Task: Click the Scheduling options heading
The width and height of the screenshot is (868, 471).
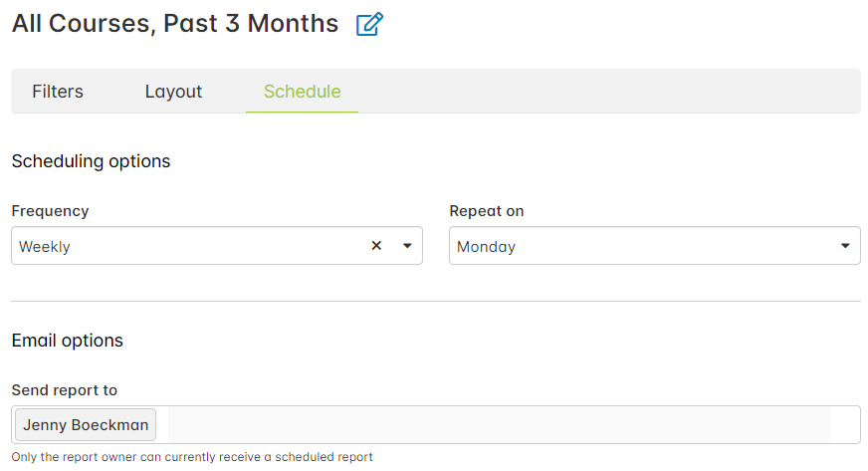Action: click(x=91, y=161)
